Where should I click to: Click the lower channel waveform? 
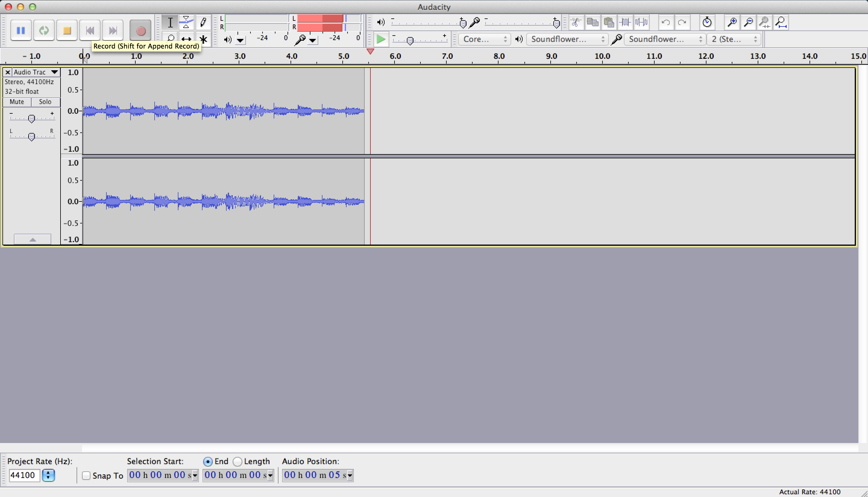click(223, 201)
